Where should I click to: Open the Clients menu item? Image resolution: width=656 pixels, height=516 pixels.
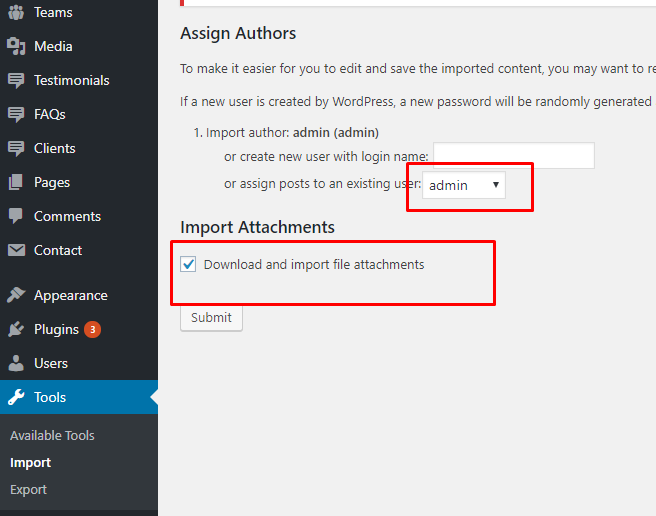pos(54,148)
